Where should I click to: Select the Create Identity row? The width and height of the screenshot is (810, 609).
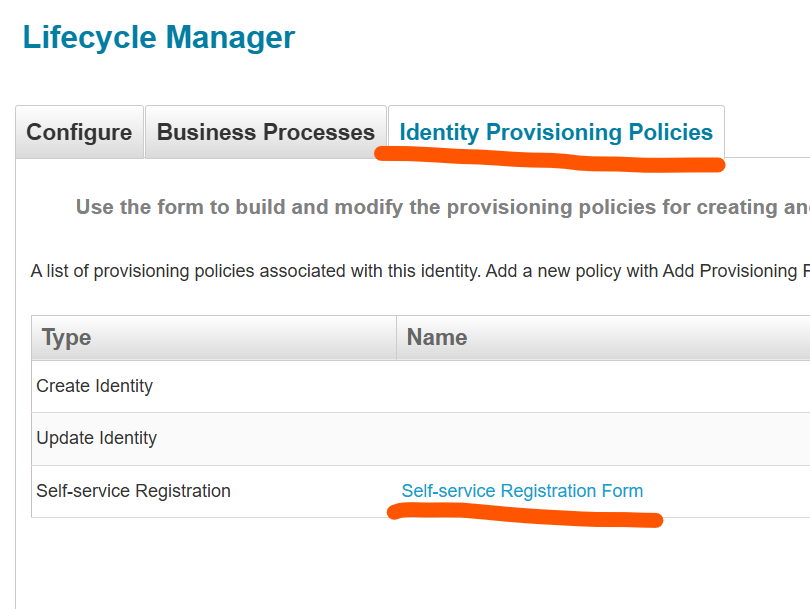420,386
